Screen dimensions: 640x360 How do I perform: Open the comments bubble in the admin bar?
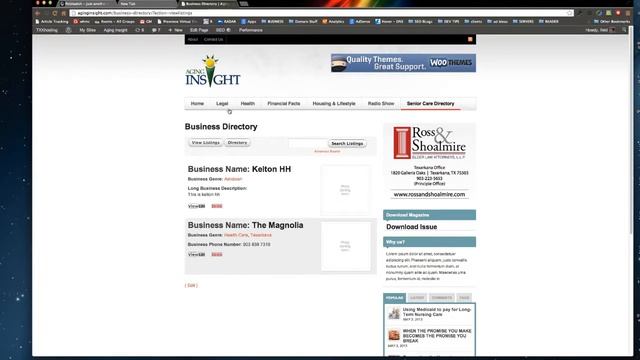(x=156, y=30)
